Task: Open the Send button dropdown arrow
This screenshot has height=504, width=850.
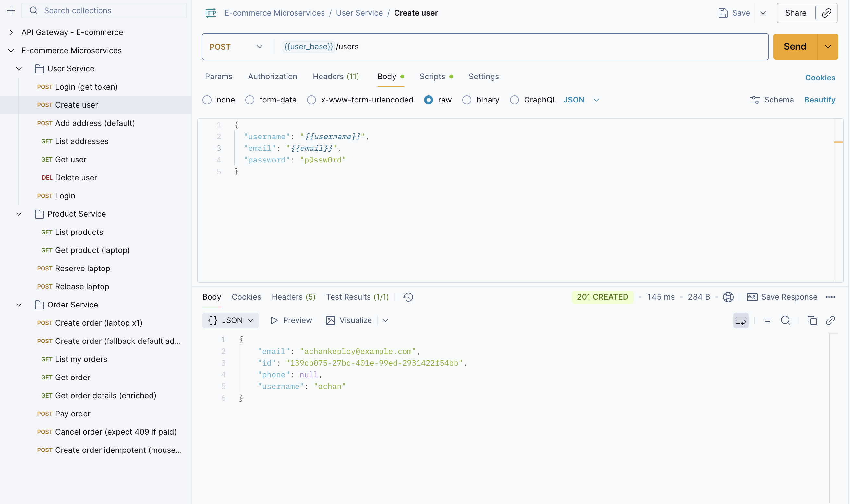Action: (x=828, y=46)
